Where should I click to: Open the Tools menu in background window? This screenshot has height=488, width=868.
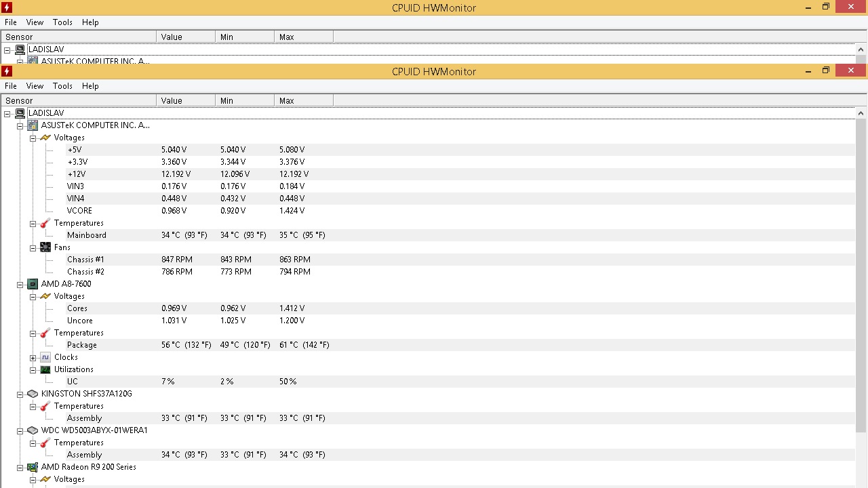[62, 22]
